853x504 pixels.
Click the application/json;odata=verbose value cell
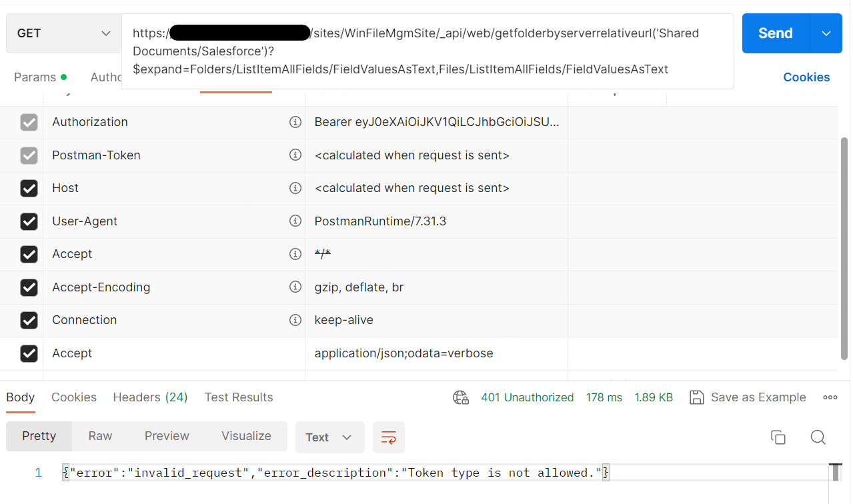coord(437,353)
